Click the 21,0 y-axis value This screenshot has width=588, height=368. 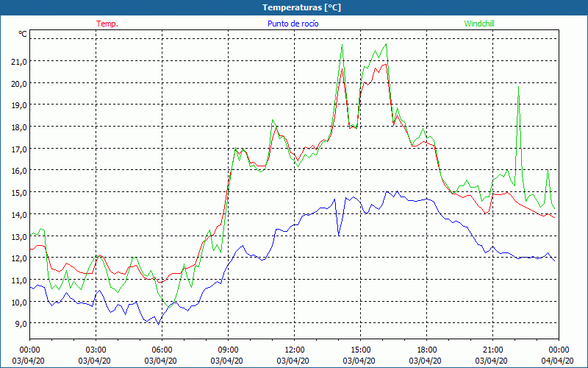tap(19, 62)
